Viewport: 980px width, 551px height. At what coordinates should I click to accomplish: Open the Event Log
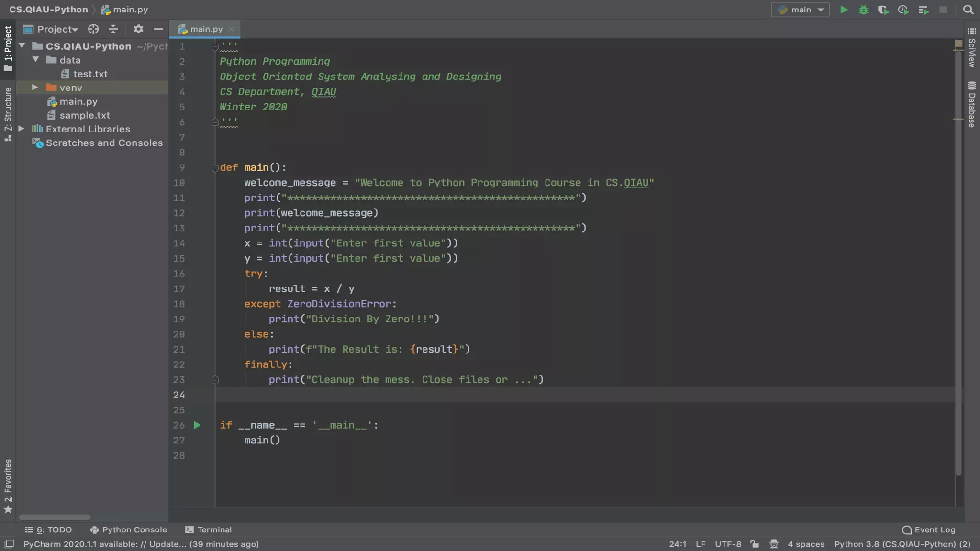point(928,529)
